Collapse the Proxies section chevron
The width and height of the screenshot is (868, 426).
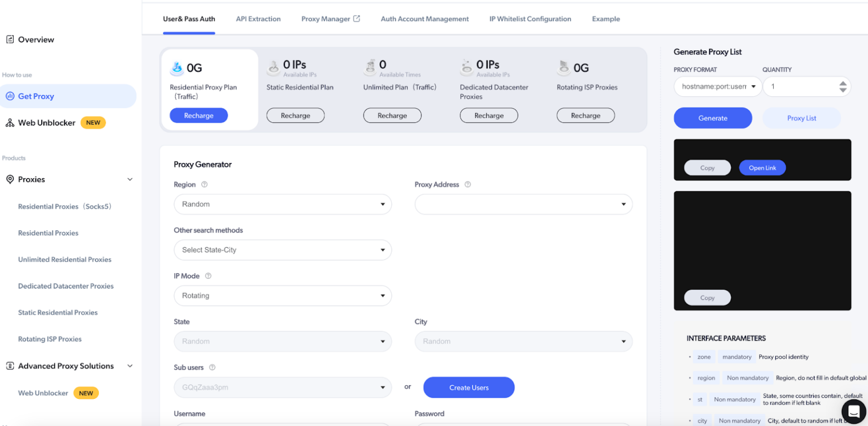[x=131, y=179]
